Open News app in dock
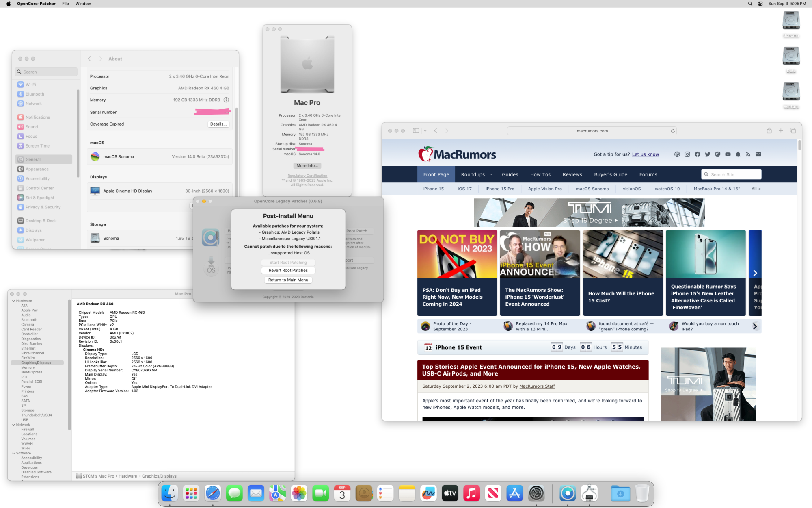812x508 pixels. 493,493
